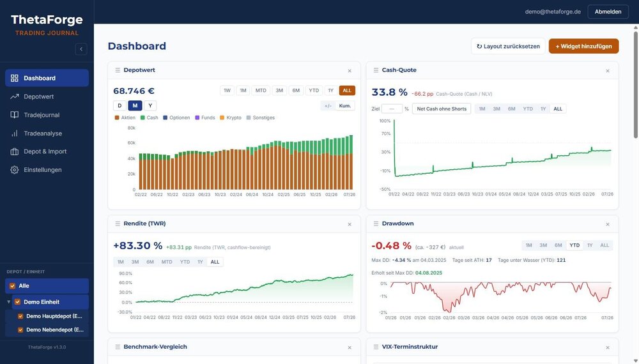The height and width of the screenshot is (364, 639).
Task: Close the Drawdown widget
Action: click(x=608, y=224)
